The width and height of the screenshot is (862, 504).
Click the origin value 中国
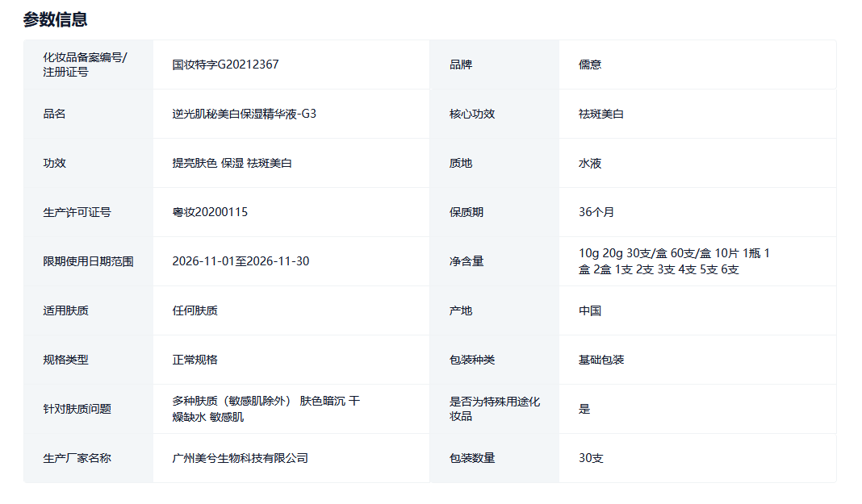click(589, 310)
